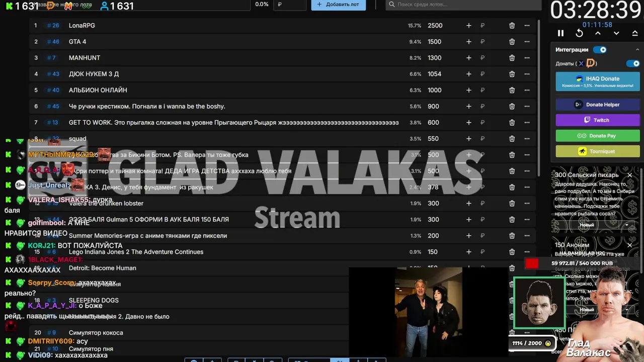Open the three-dot menu for GET TO WORK
Image resolution: width=644 pixels, height=362 pixels.
pyautogui.click(x=527, y=123)
